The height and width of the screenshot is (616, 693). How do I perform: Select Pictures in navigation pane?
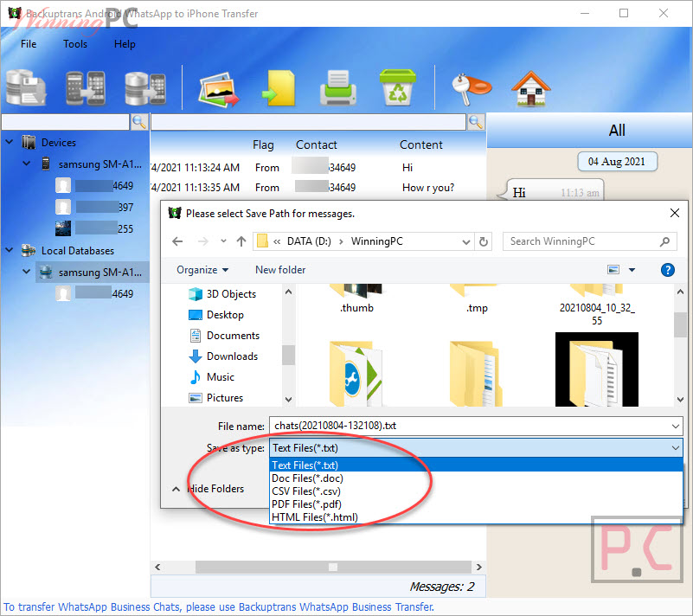(x=216, y=398)
